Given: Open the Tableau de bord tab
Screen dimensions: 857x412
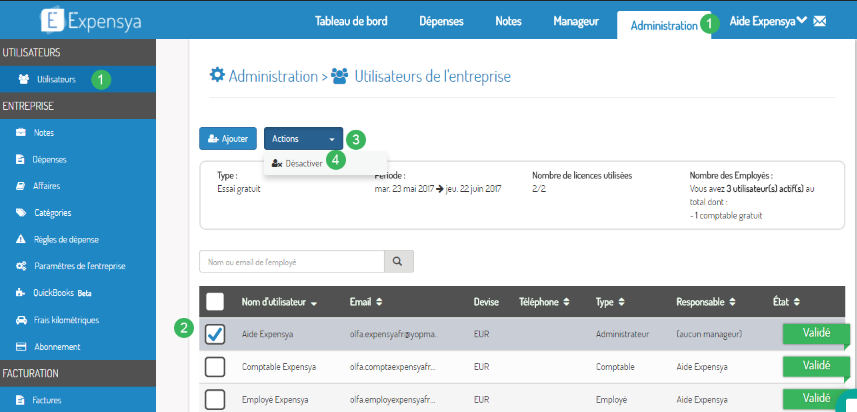Looking at the screenshot, I should point(351,21).
